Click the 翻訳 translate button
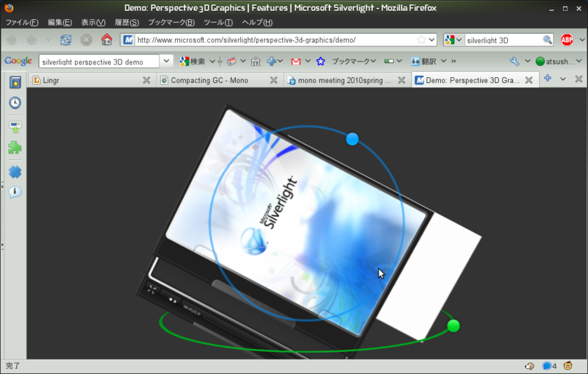The width and height of the screenshot is (588, 374). tap(424, 61)
